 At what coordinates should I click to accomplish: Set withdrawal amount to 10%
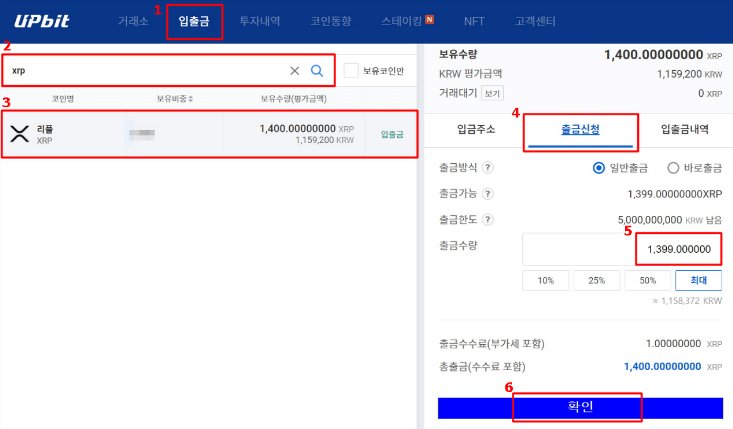click(546, 280)
